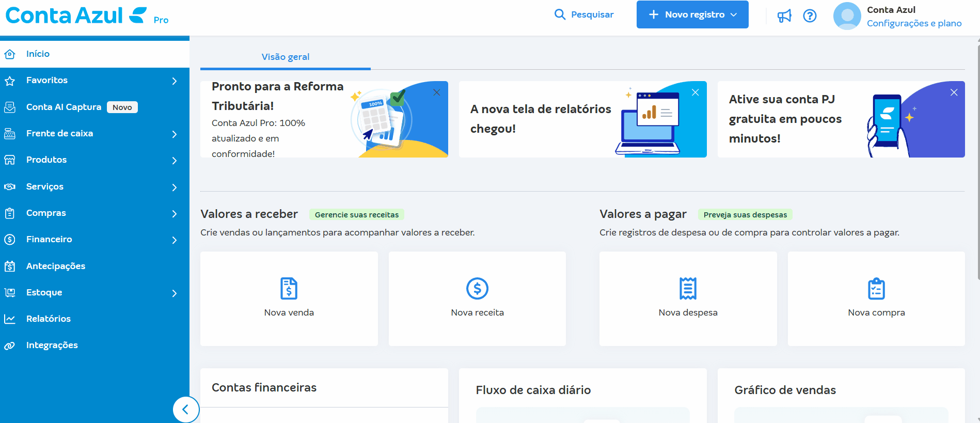Click the Fluxo de caixa diário heading
980x423 pixels.
[x=533, y=390]
